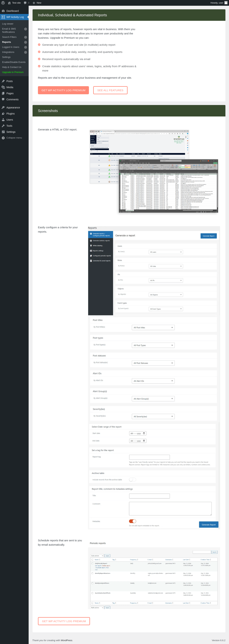Open Help & Contact Us submenu item
Screen dimensions: 229x644
pyautogui.click(x=12, y=67)
